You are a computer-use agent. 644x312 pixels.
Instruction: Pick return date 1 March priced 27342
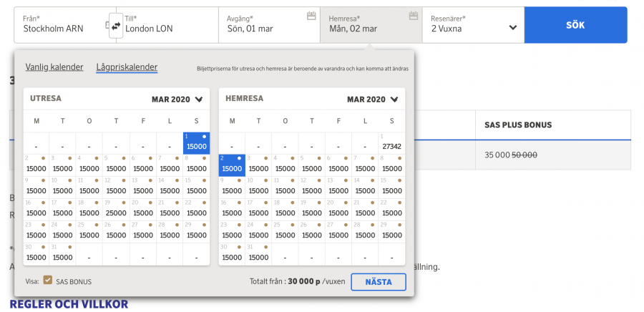click(391, 143)
